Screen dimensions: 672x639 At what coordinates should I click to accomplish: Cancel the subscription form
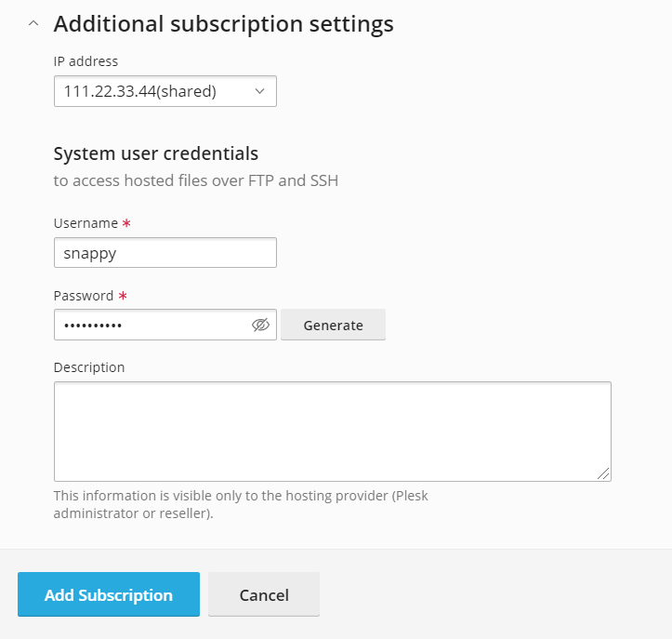click(x=264, y=594)
